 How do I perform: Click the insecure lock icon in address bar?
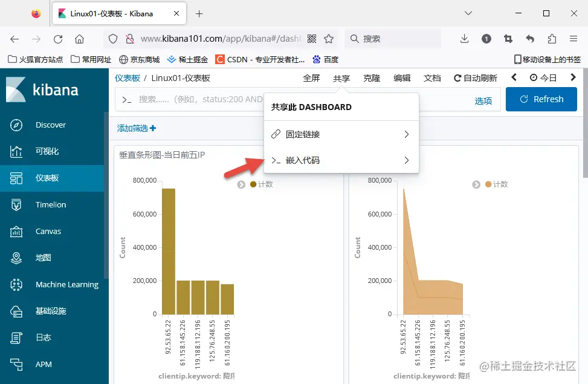130,39
